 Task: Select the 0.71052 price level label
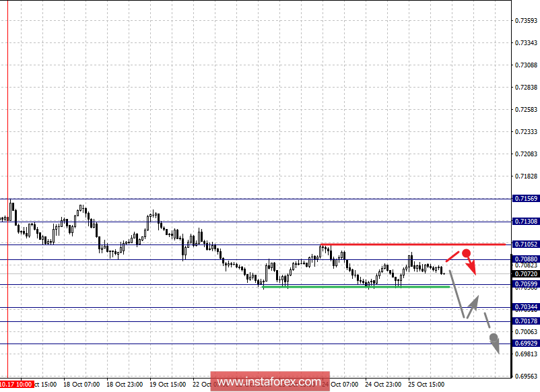click(x=525, y=244)
